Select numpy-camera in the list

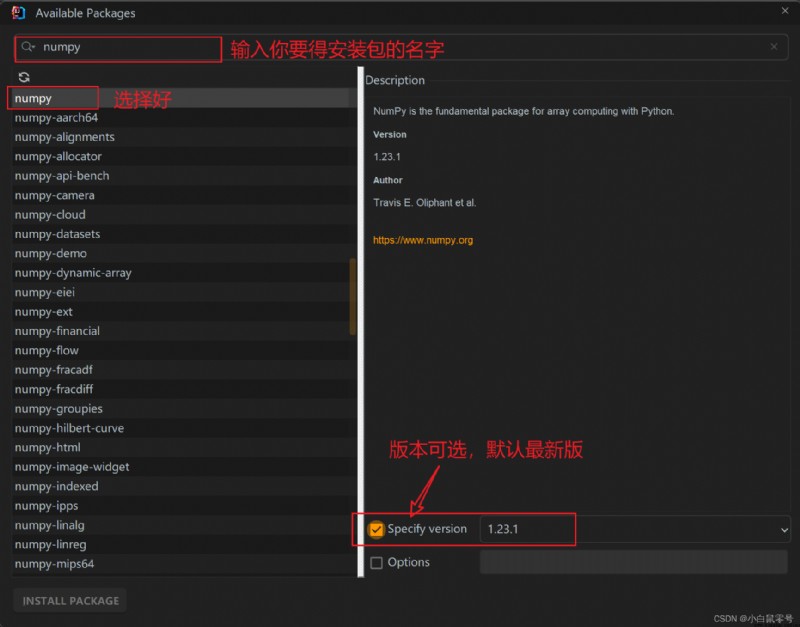(x=184, y=195)
